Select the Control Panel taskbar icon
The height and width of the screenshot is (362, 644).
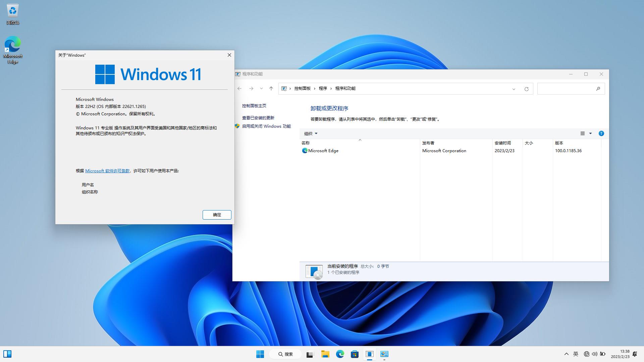(x=384, y=354)
